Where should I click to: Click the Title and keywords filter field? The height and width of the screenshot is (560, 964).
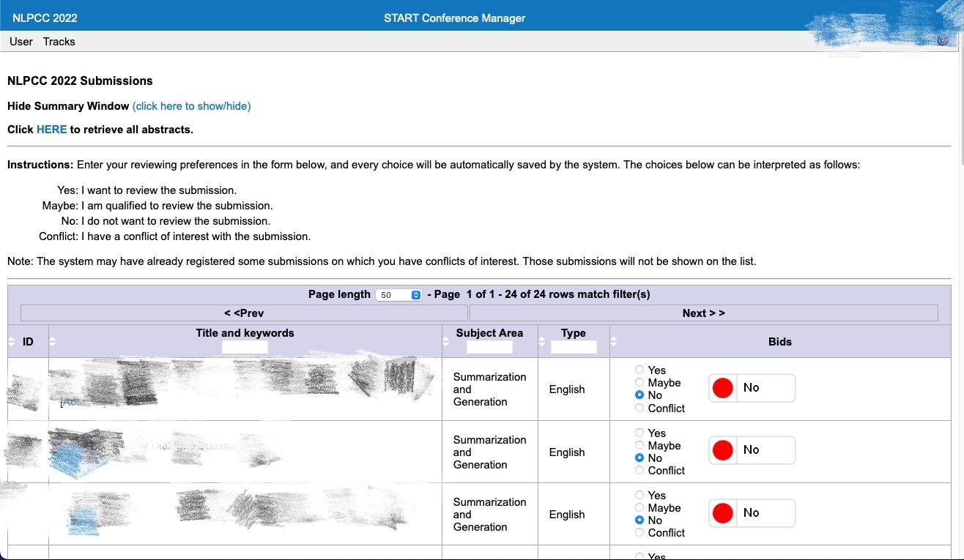click(x=245, y=348)
